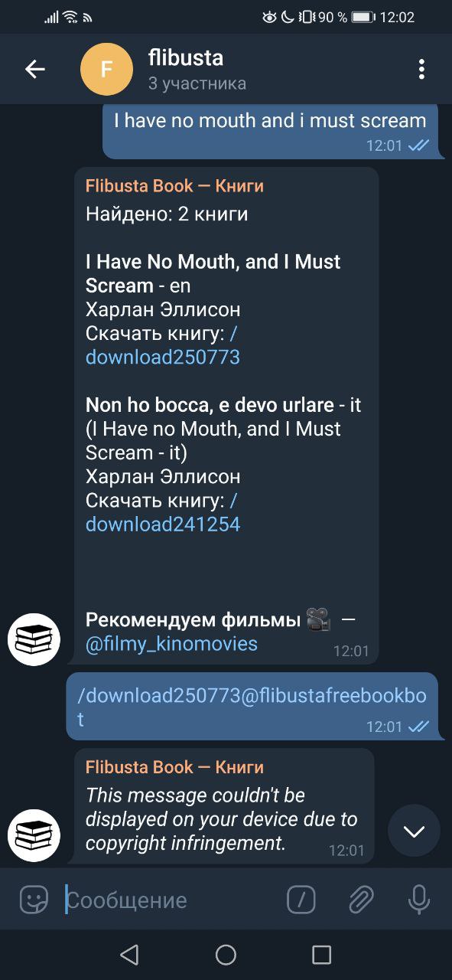
Task: Attach a file with paperclip icon
Action: click(360, 900)
